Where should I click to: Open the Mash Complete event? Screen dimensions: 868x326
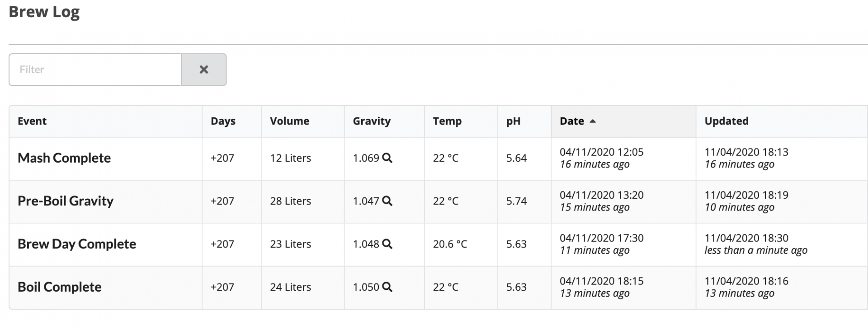pos(64,158)
